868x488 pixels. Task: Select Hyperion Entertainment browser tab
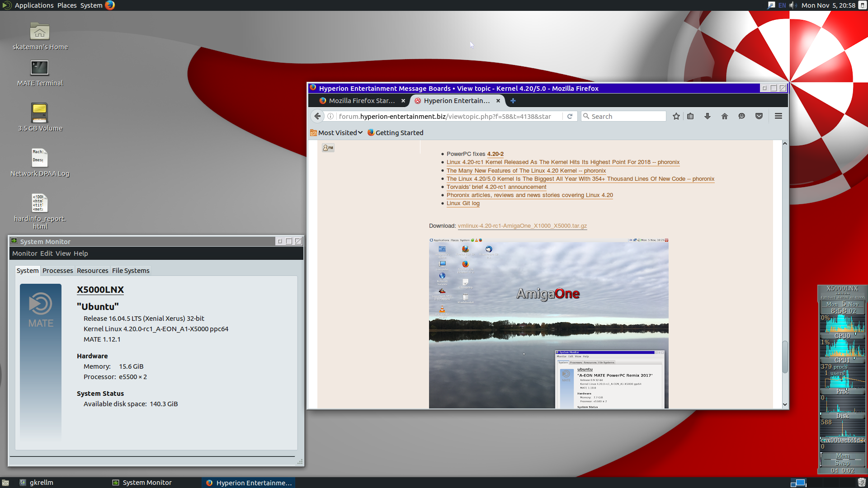click(457, 101)
